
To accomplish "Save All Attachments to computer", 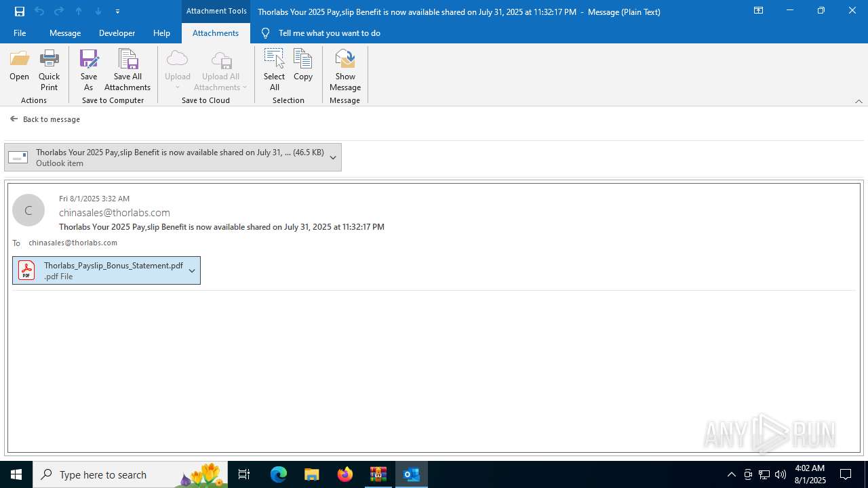I will point(127,70).
